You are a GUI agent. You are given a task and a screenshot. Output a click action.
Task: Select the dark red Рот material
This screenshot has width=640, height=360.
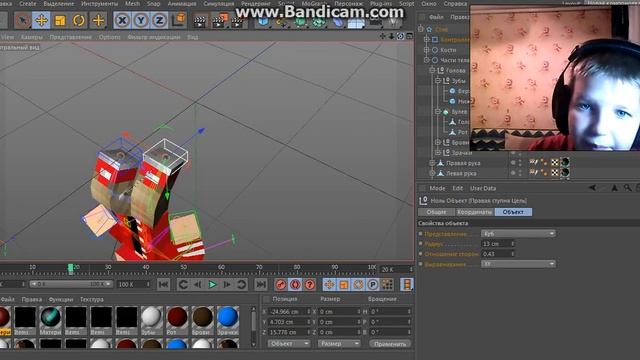(177, 317)
